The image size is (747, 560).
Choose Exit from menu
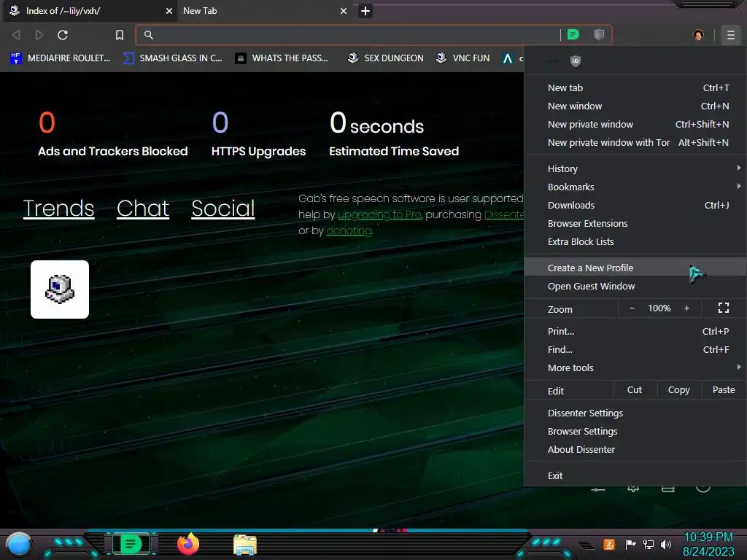coord(635,475)
